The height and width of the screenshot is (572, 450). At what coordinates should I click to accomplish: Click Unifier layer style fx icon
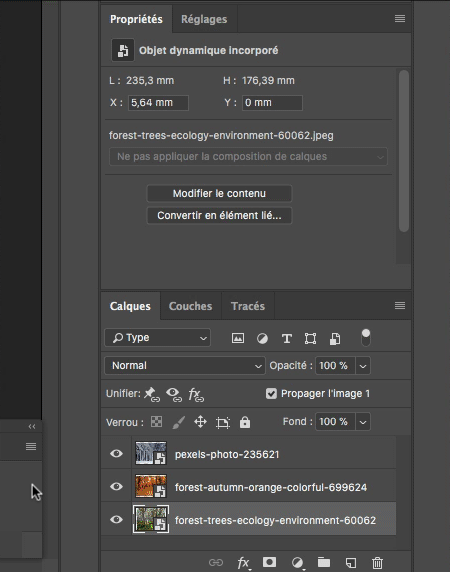196,394
